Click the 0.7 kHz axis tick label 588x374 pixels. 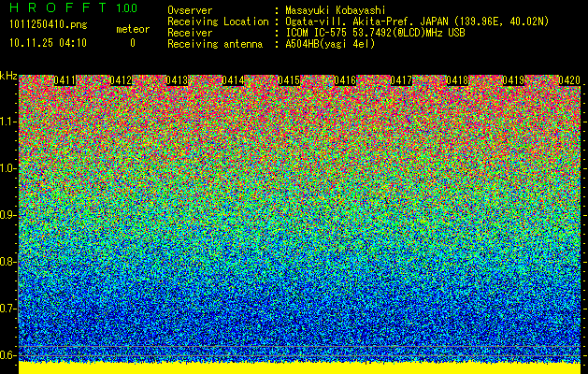[7, 309]
